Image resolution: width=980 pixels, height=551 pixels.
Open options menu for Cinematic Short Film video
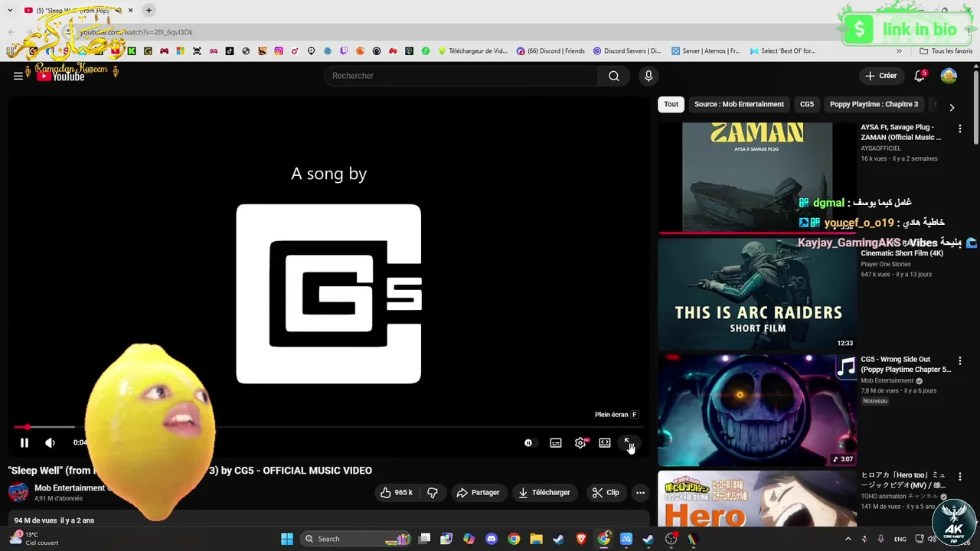pyautogui.click(x=960, y=245)
